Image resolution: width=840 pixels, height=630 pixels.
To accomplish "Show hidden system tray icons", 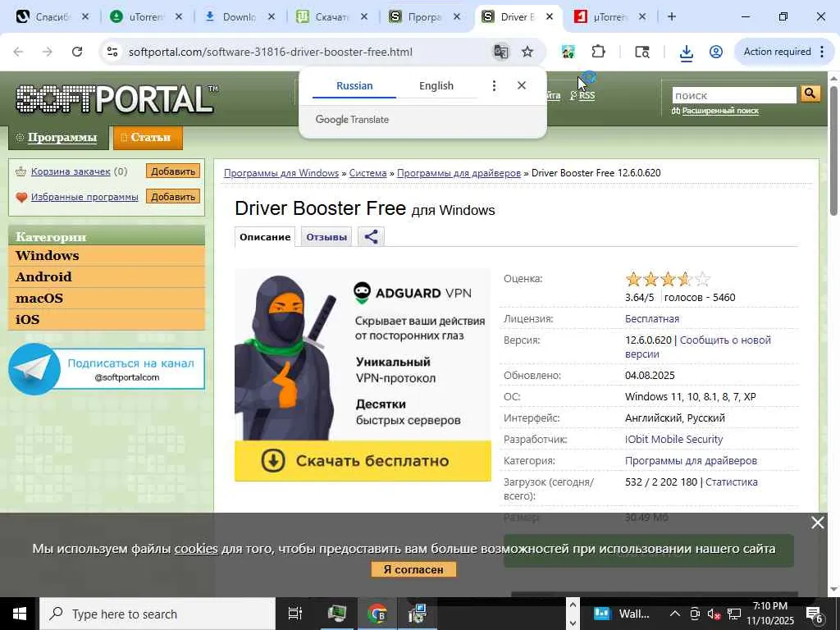I will click(x=675, y=614).
